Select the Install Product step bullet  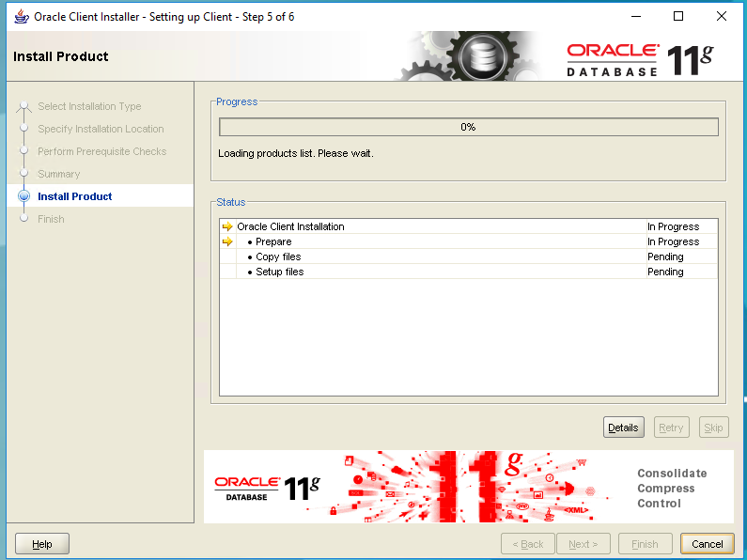(x=23, y=196)
